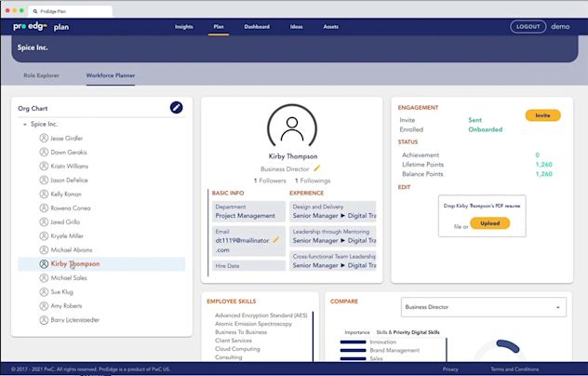This screenshot has height=376, width=588.
Task: Select Jesse Girdler in the org chart
Action: [x=66, y=138]
